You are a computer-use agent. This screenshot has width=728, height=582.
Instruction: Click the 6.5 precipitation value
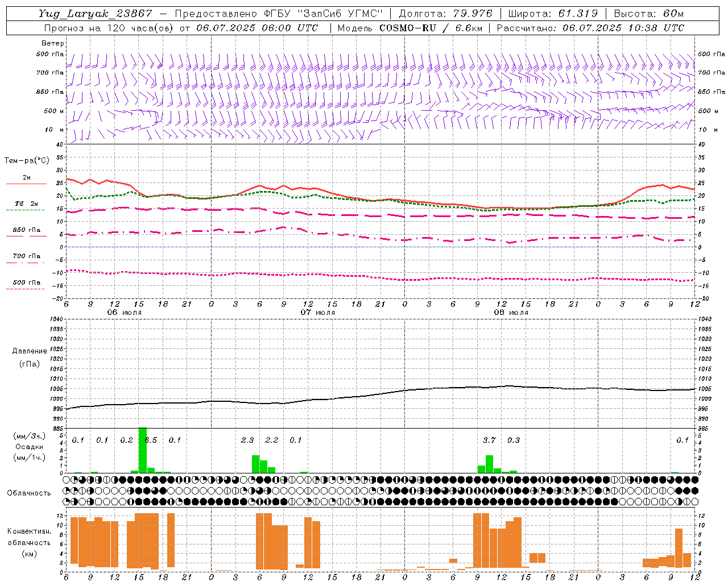tap(151, 440)
